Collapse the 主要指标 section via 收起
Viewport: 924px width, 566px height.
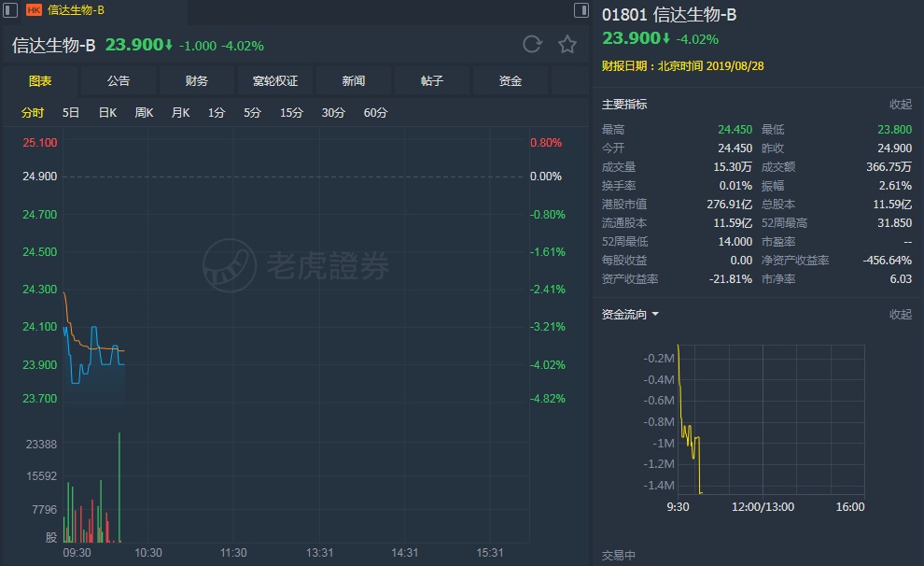tap(900, 105)
